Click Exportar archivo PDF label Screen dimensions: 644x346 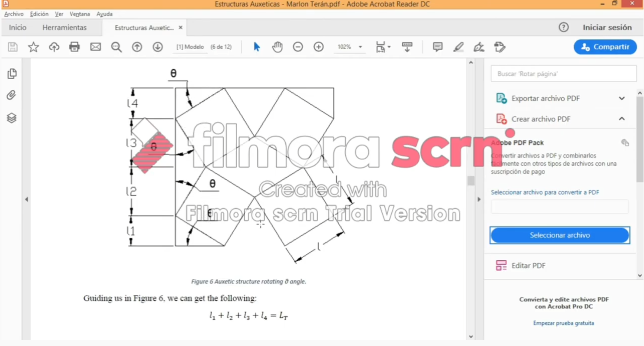546,98
